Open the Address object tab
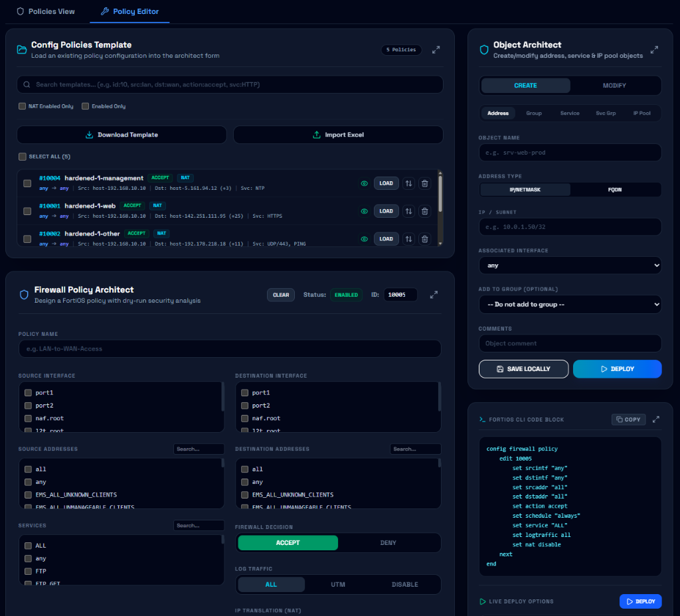680x616 pixels. click(498, 113)
